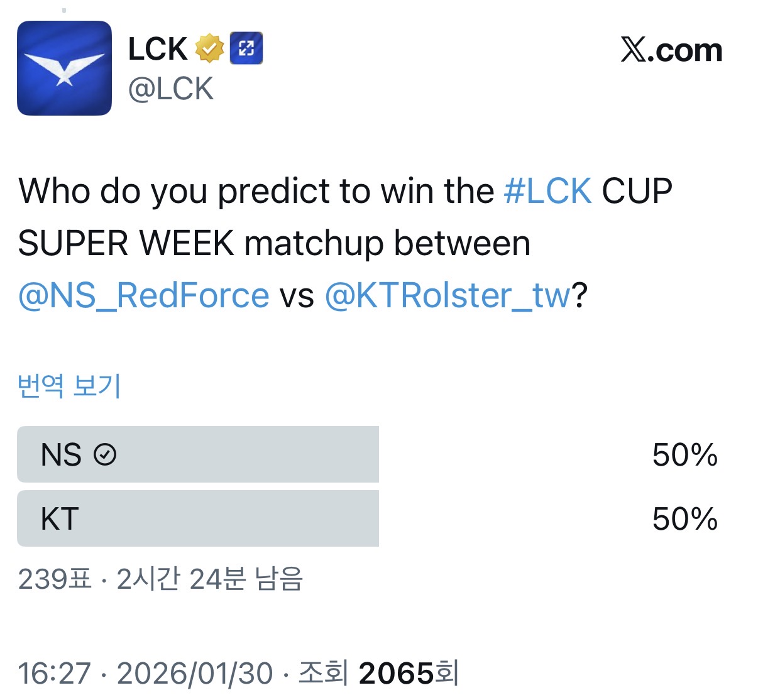758x700 pixels.
Task: Click 번역 보기 to translate the post
Action: 69,386
